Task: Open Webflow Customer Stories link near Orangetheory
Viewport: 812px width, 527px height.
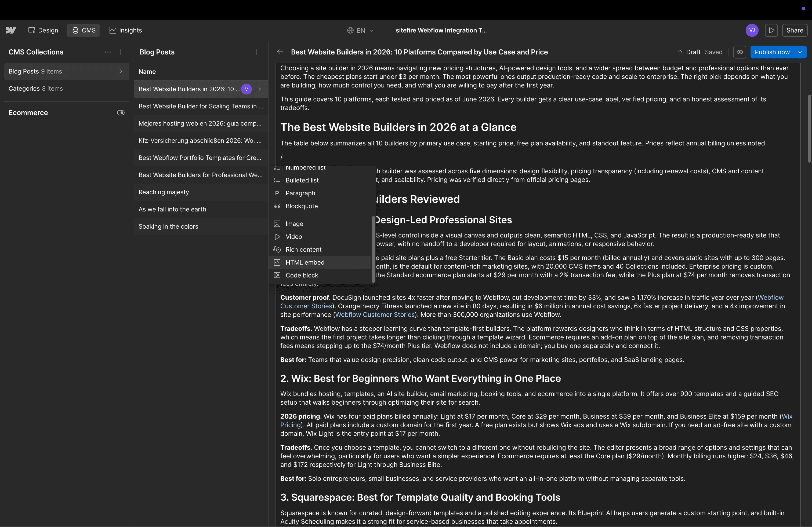Action: pos(375,315)
